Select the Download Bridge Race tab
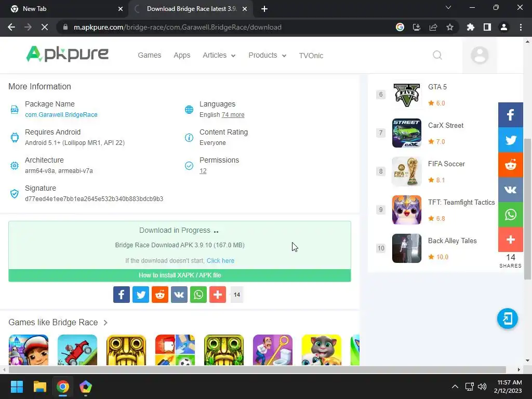532x399 pixels. (x=191, y=9)
